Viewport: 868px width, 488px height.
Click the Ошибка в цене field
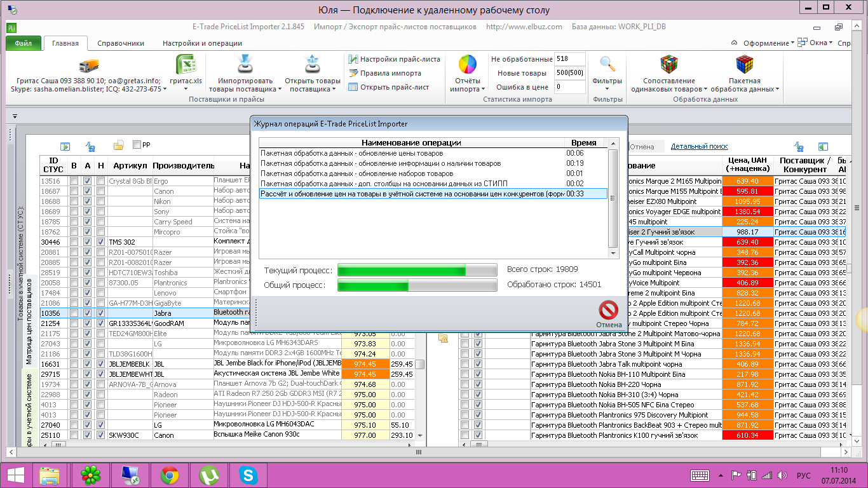click(x=570, y=87)
